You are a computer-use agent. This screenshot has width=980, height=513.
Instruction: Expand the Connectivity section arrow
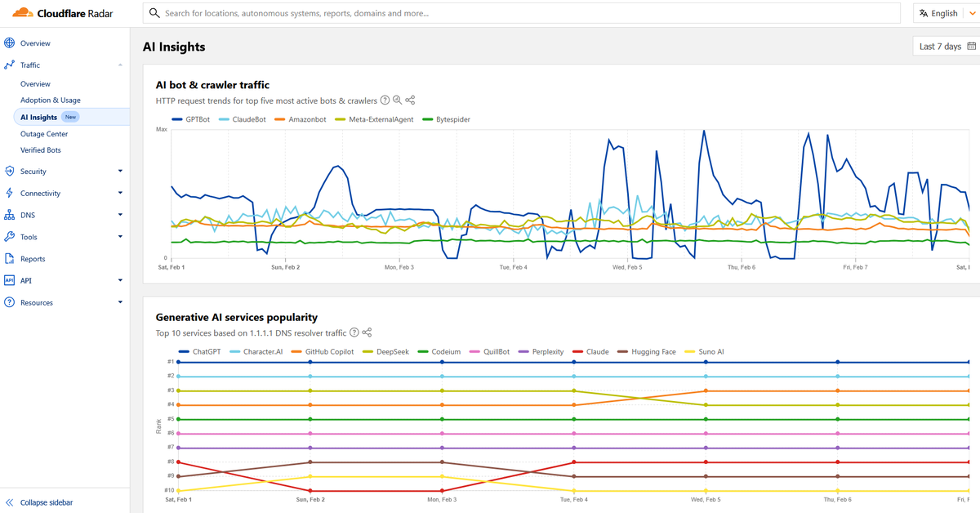click(120, 194)
